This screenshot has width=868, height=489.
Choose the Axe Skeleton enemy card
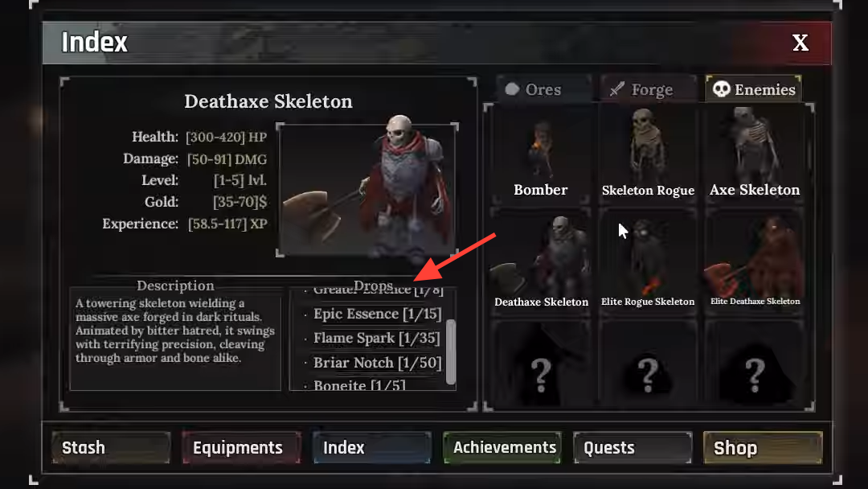[x=755, y=155]
